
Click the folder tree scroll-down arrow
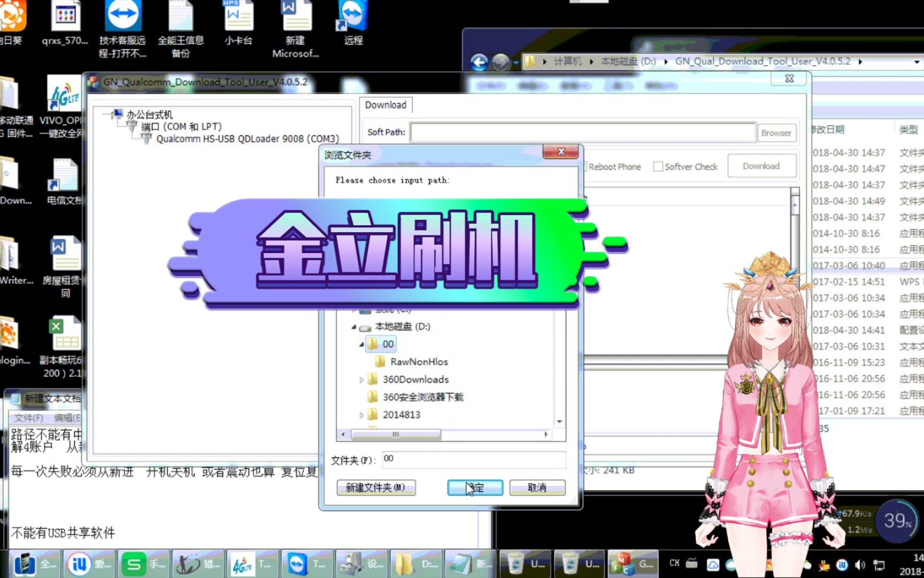click(x=559, y=422)
